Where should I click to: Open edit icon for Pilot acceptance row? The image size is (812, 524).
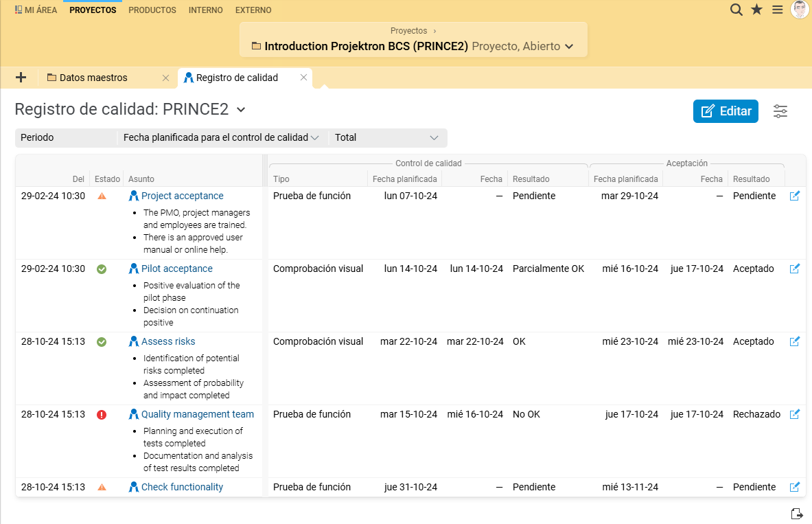(x=794, y=269)
